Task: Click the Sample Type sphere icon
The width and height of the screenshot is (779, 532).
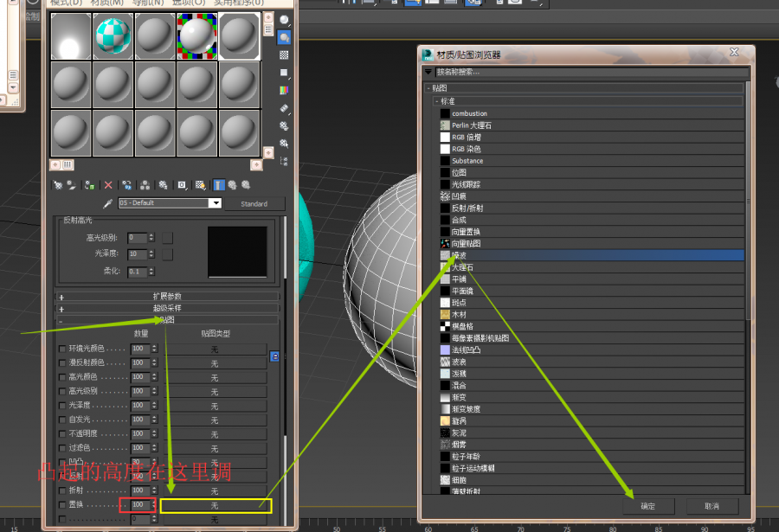Action: coord(284,21)
